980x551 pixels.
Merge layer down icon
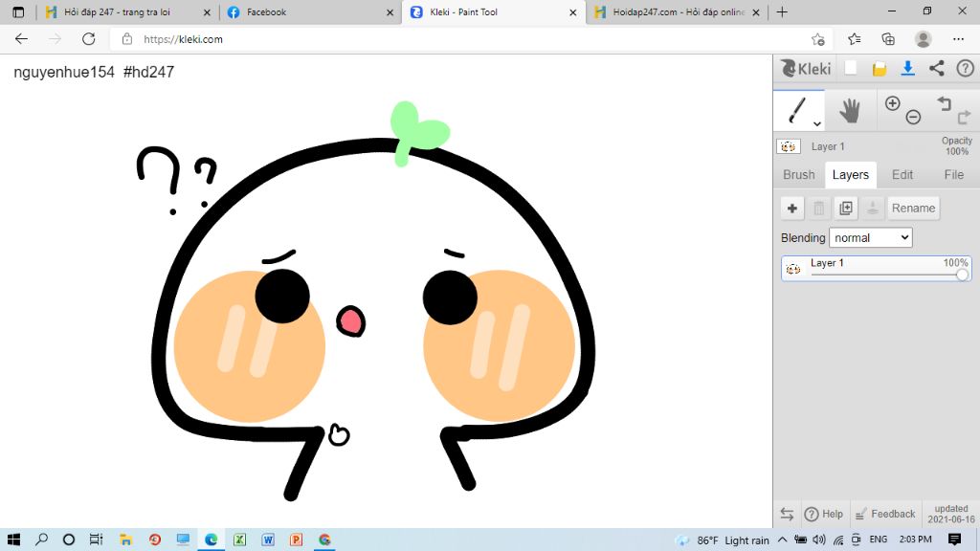click(873, 208)
